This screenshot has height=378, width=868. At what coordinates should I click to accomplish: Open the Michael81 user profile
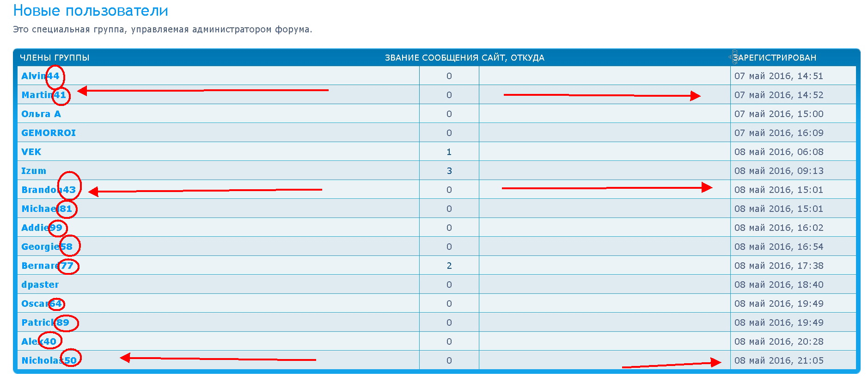click(47, 209)
